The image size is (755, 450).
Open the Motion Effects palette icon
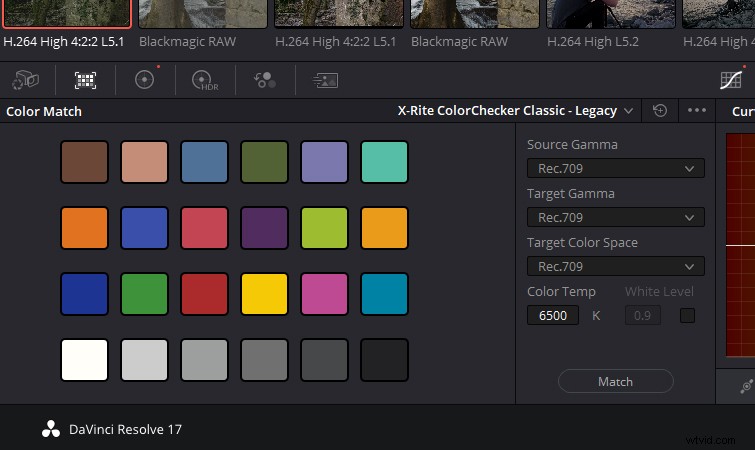pyautogui.click(x=325, y=80)
